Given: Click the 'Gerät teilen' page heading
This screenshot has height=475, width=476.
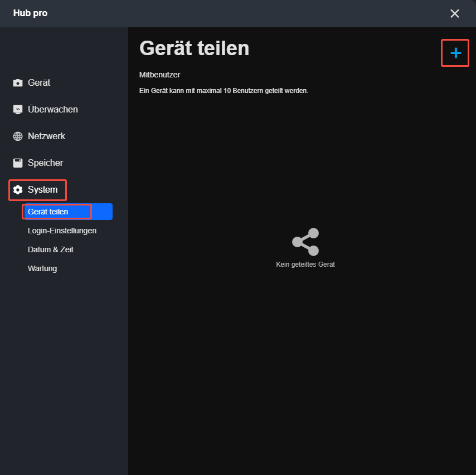Looking at the screenshot, I should click(x=195, y=48).
